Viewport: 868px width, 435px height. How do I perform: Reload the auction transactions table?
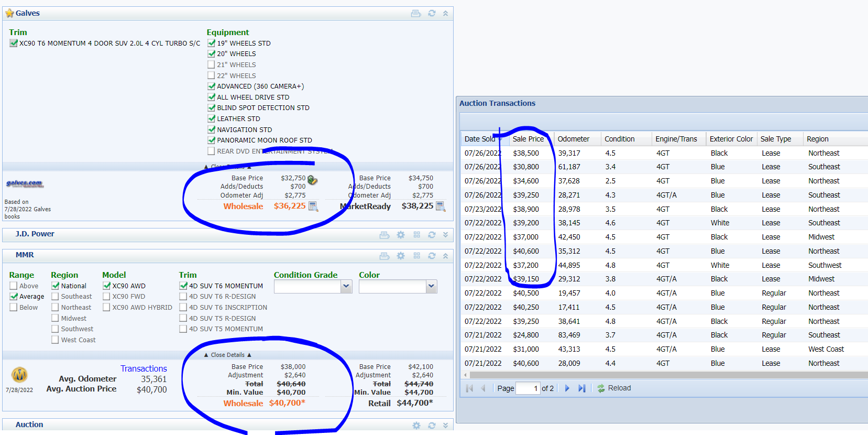(614, 388)
